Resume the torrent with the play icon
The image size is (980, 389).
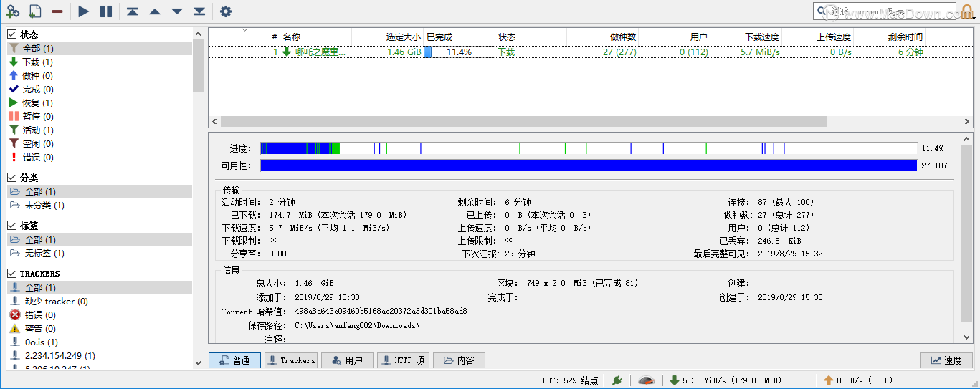[84, 11]
